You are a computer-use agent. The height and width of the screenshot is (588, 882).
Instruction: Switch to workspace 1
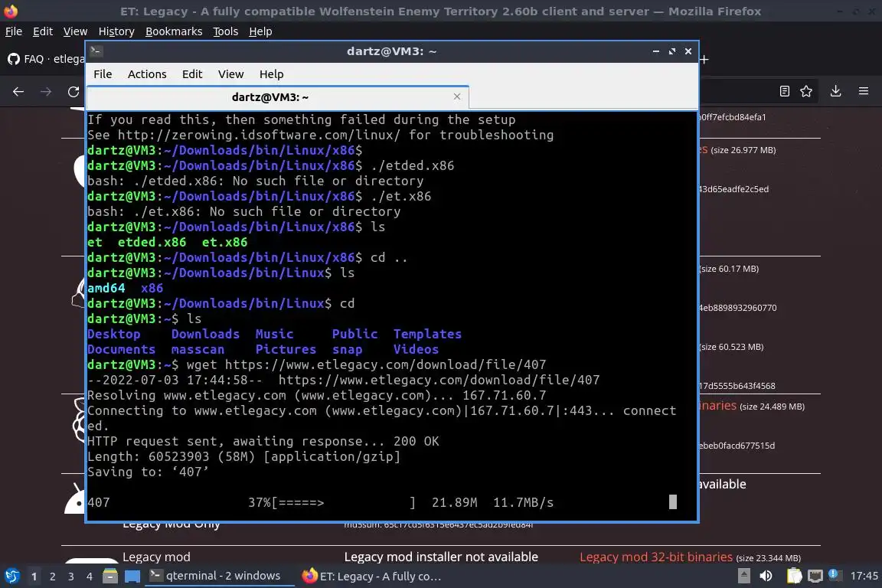pos(34,577)
